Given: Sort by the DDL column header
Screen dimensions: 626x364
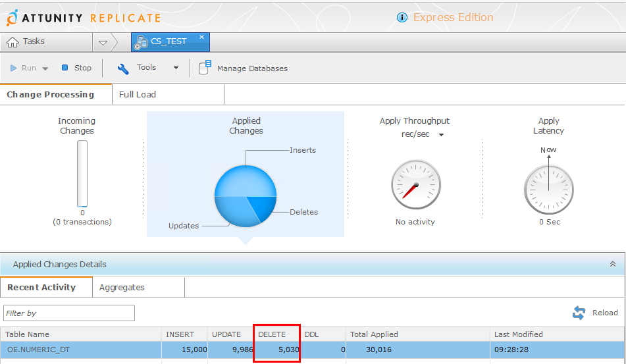Looking at the screenshot, I should coord(323,334).
